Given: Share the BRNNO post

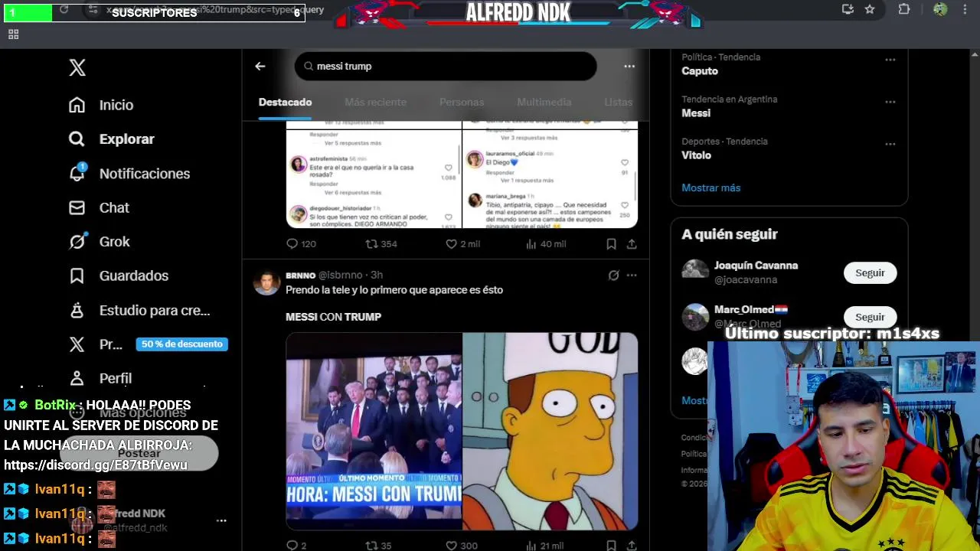Looking at the screenshot, I should pos(632,545).
